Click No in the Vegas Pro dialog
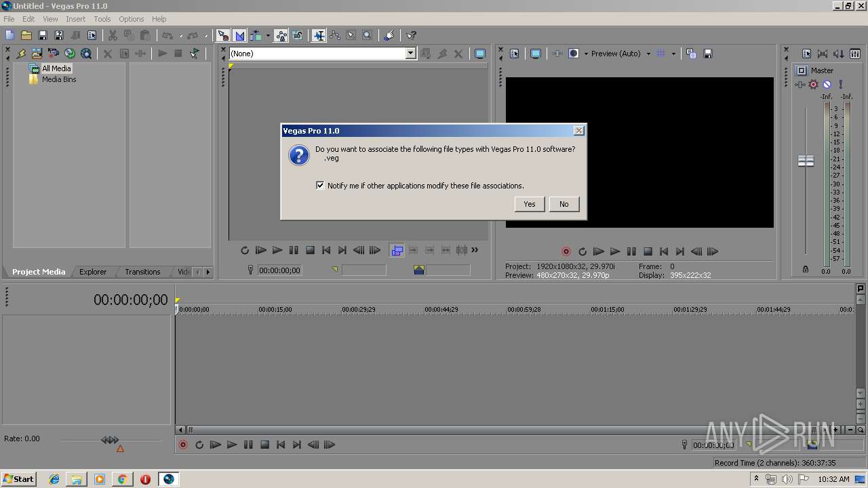 564,204
